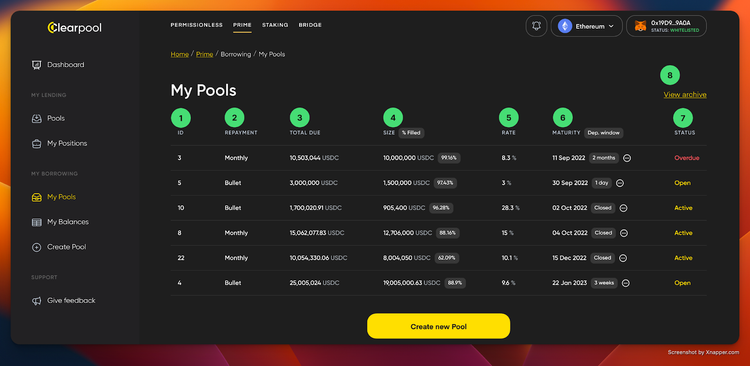Screen dimensions: 750x366
Task: Switch to the Staking tab
Action: 275,25
